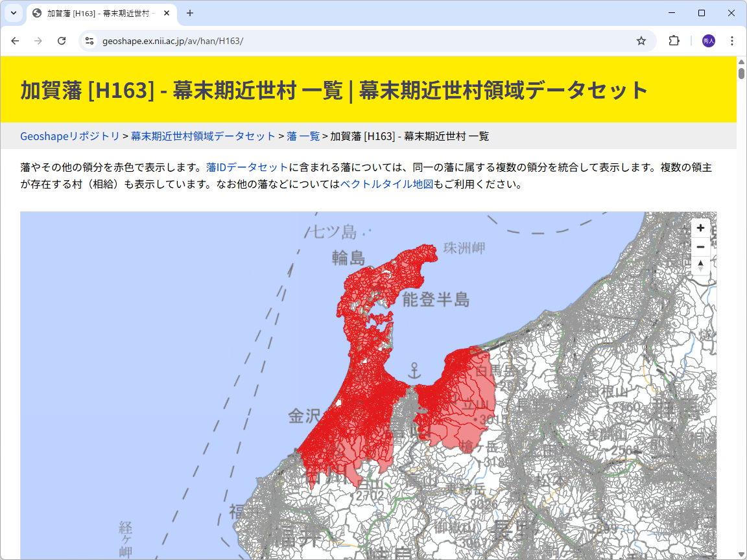The width and height of the screenshot is (747, 560).
Task: Toggle the bookmark star for this page
Action: (641, 40)
